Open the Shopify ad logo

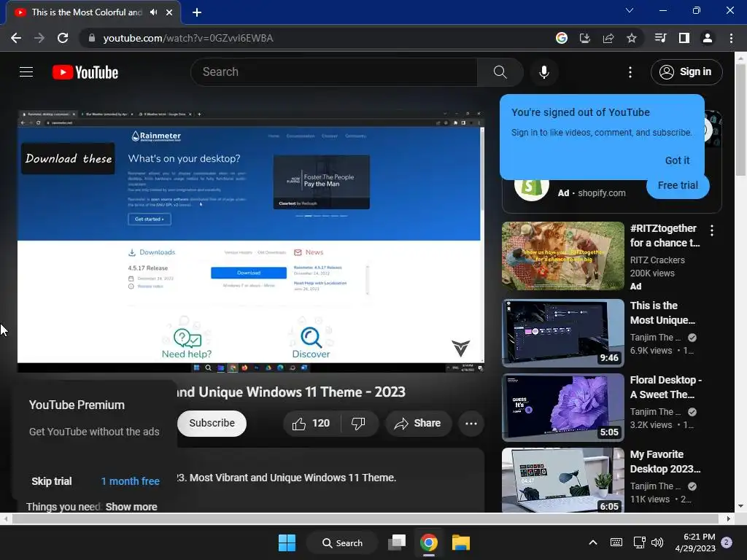pos(531,187)
